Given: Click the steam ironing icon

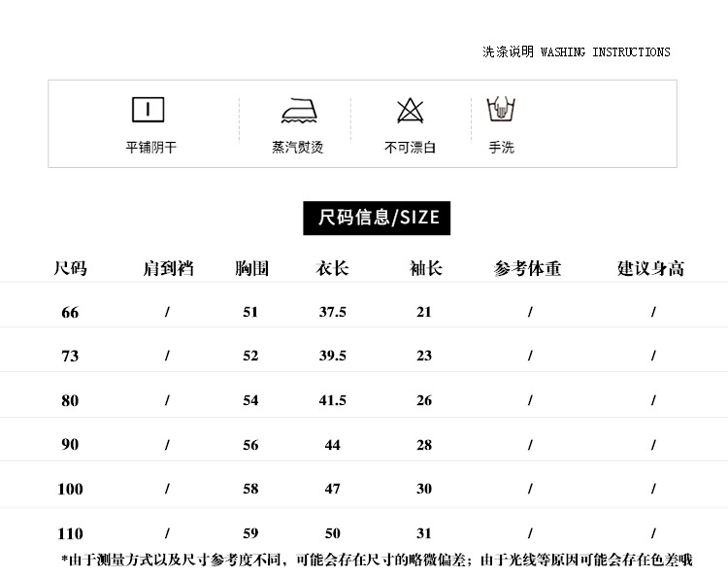Looking at the screenshot, I should click(300, 111).
